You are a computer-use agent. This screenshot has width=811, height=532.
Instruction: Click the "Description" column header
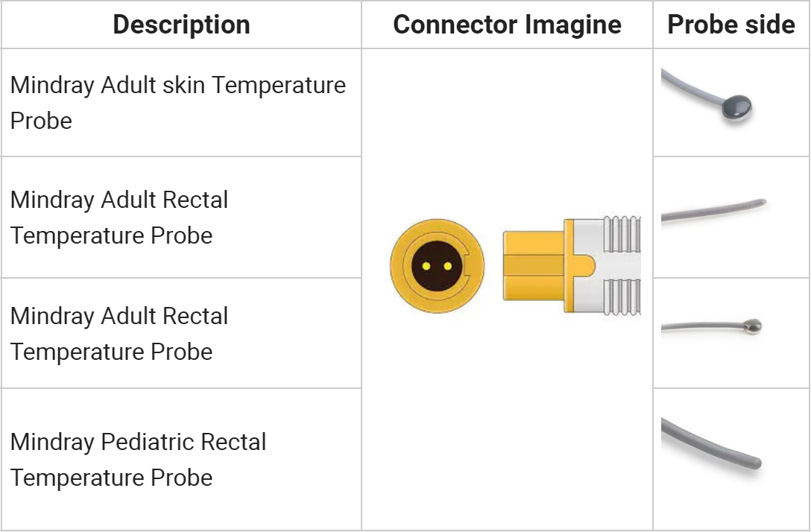181,25
